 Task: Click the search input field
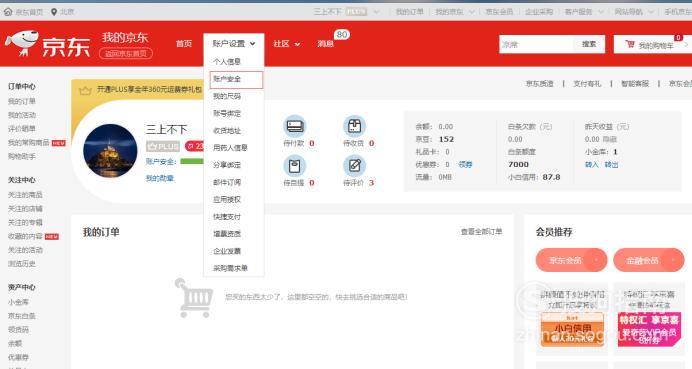click(536, 44)
